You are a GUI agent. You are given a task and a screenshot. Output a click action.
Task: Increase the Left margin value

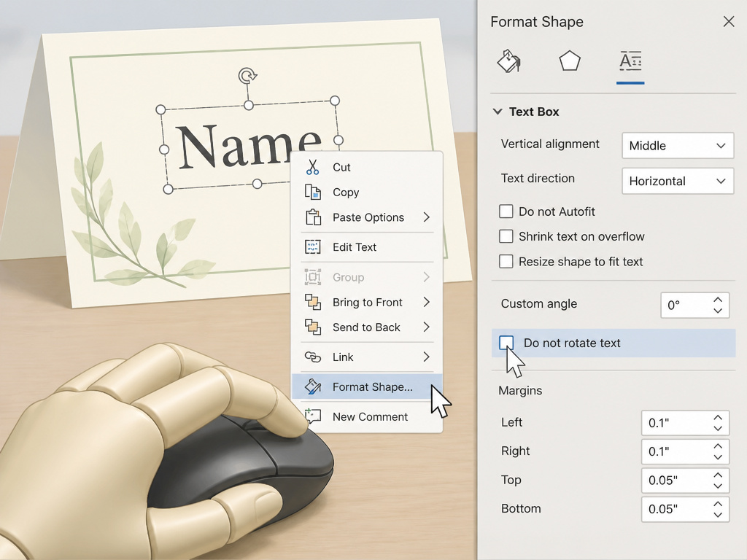click(718, 418)
